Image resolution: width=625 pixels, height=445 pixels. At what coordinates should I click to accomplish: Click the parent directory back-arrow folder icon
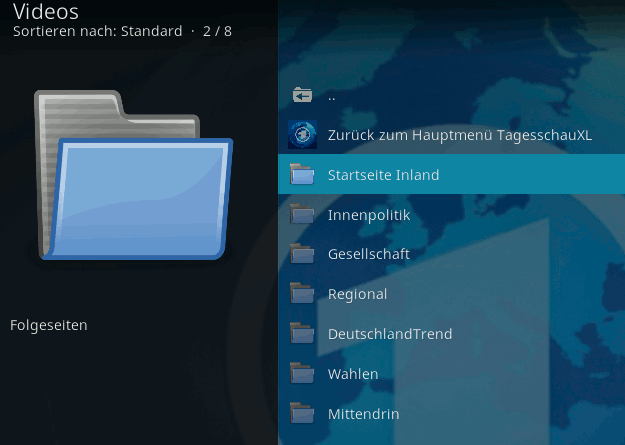click(x=302, y=95)
